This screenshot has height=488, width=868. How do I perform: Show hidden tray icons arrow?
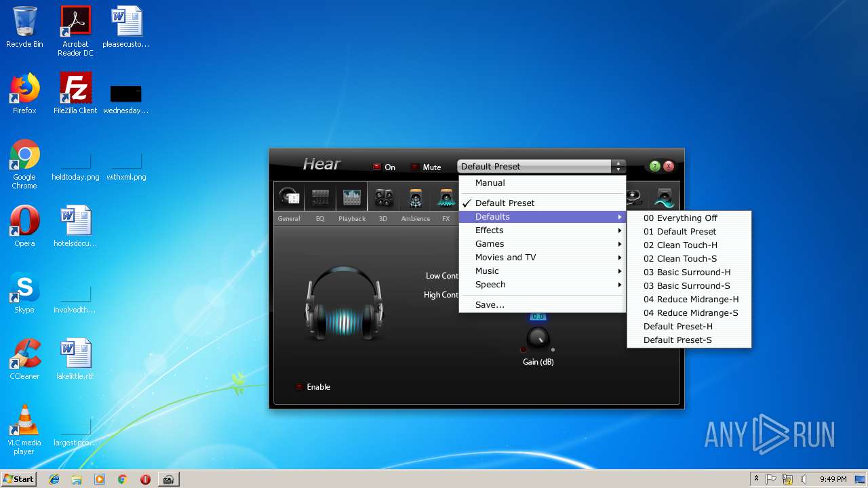[x=756, y=479]
